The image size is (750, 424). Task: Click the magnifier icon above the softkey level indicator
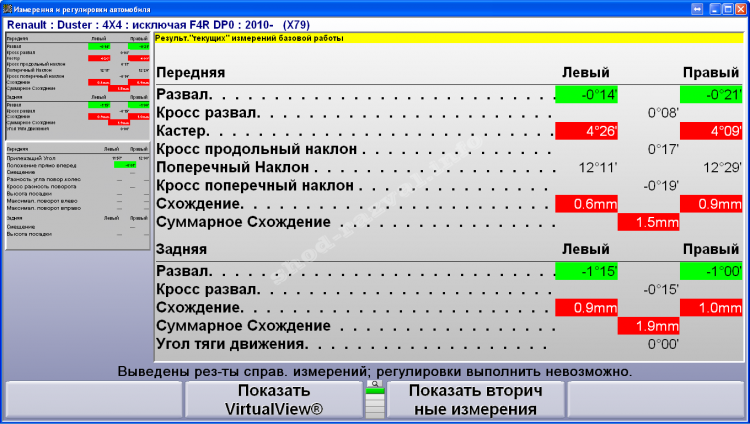click(x=375, y=384)
